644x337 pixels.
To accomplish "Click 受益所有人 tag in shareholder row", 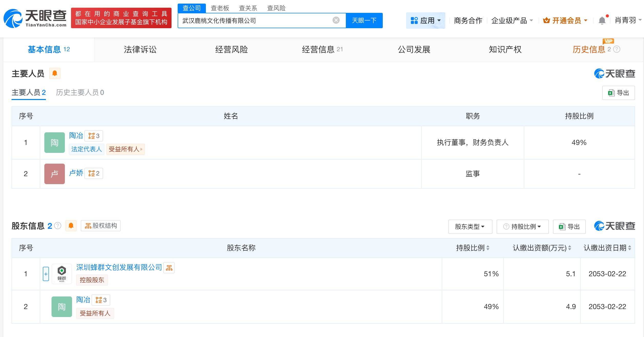I will 95,313.
